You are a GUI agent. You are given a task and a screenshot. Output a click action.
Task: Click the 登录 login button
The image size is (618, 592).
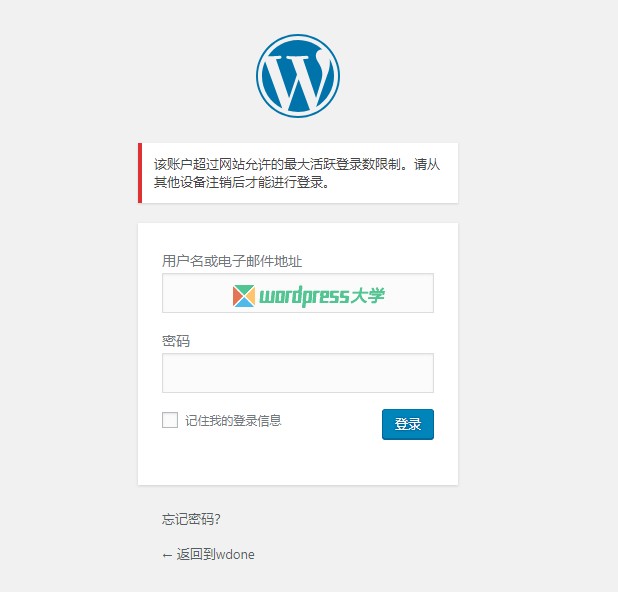408,424
